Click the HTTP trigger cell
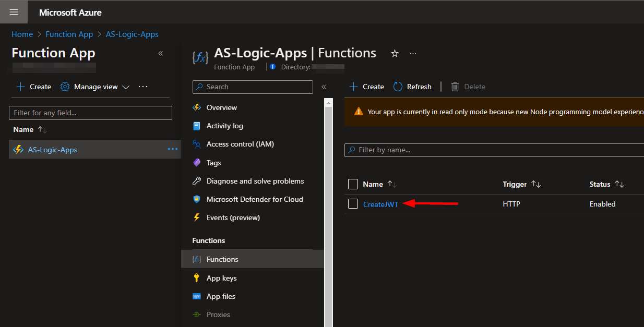 coord(511,204)
